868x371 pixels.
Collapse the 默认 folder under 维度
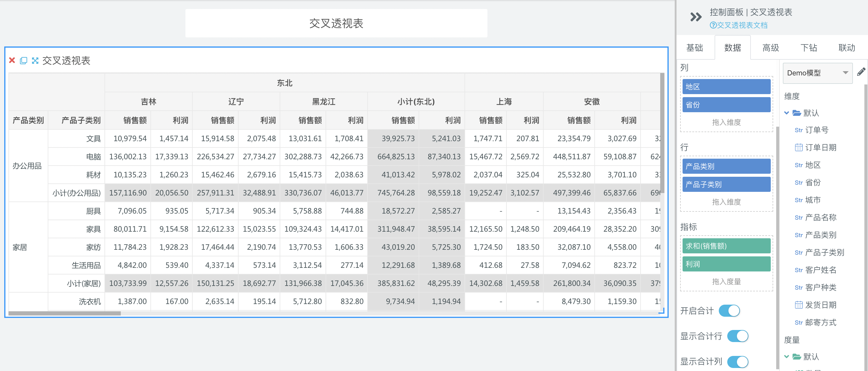[786, 113]
